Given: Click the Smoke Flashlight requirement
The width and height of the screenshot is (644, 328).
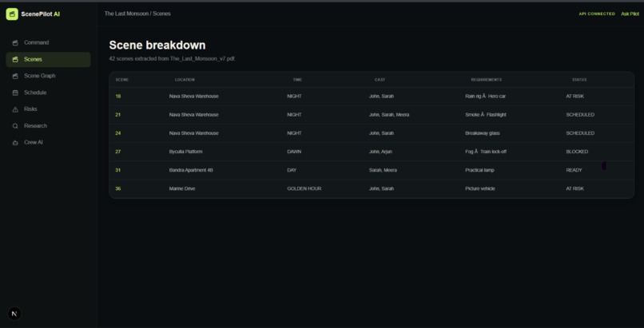Looking at the screenshot, I should point(486,115).
